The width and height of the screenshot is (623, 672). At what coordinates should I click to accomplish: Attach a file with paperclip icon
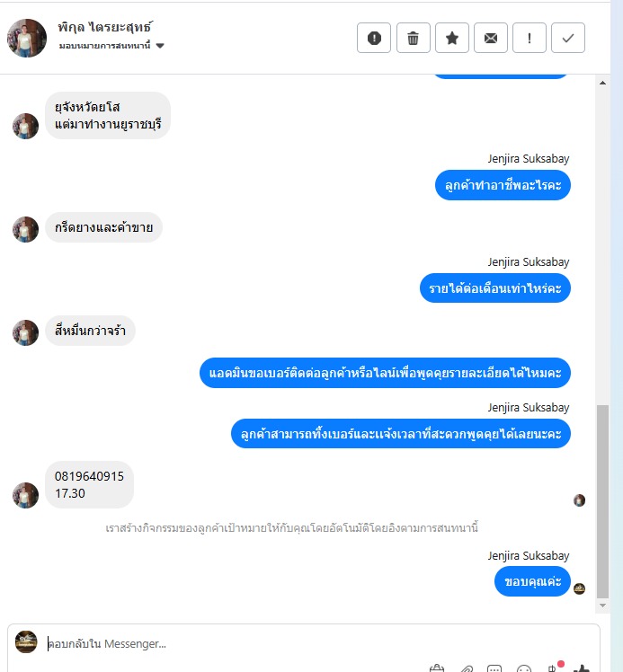click(467, 668)
